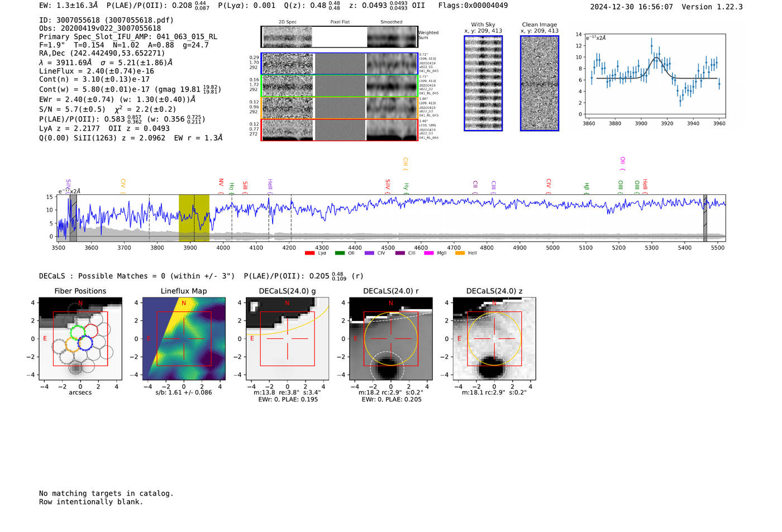Click the CIV legend color swatch
Screen dimensions: 782x532
[x=369, y=253]
